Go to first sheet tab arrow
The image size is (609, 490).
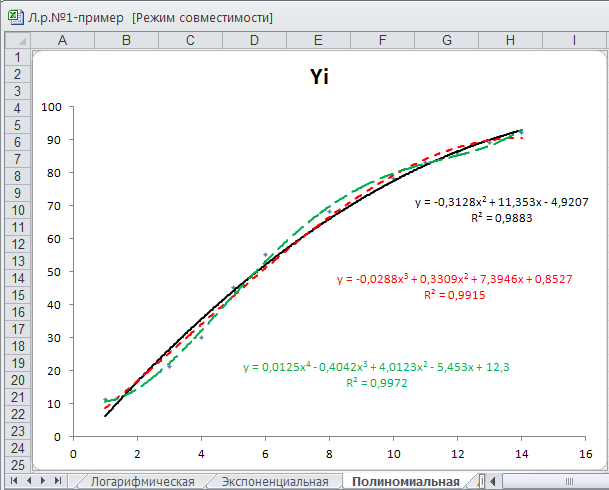pos(14,481)
